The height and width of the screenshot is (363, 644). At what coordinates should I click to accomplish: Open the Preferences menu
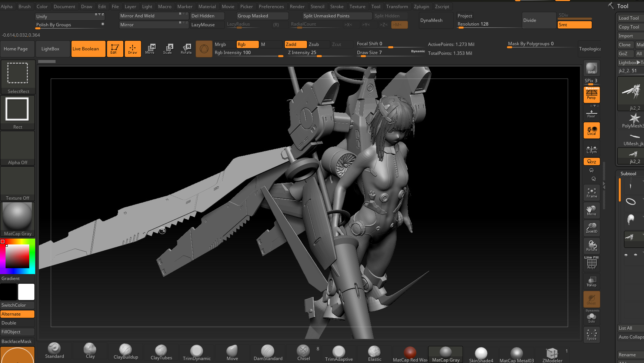pyautogui.click(x=271, y=6)
